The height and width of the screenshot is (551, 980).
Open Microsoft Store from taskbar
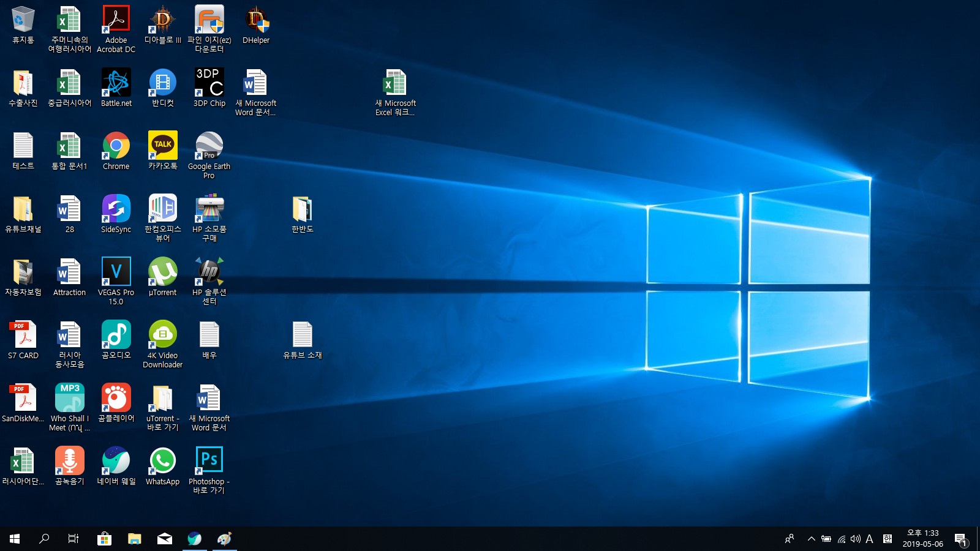(x=104, y=539)
